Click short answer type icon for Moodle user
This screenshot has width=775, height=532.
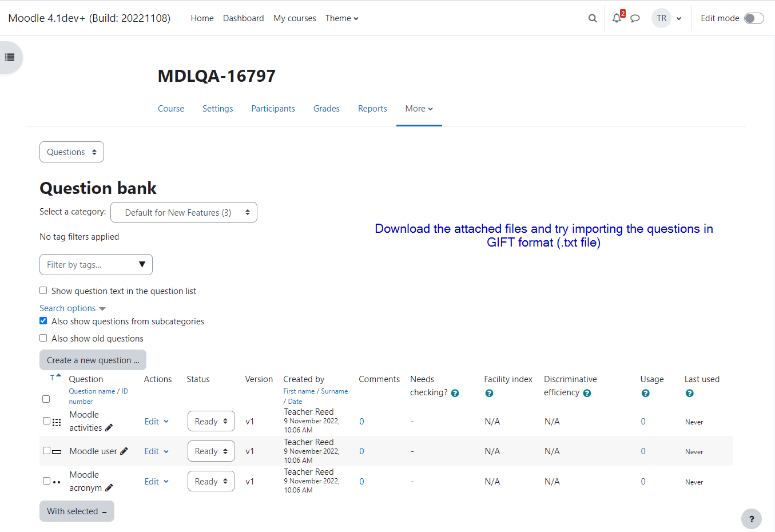pos(57,452)
